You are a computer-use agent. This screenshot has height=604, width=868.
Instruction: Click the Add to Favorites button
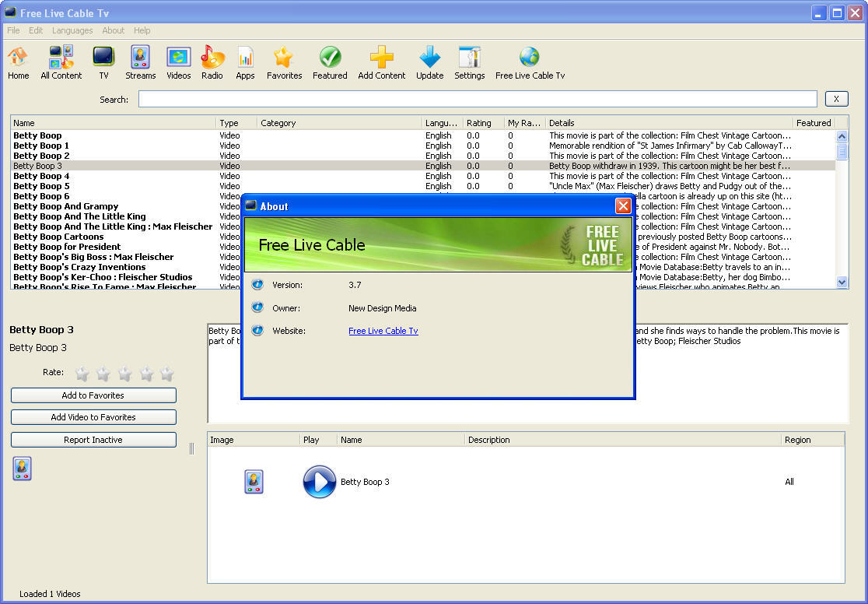tap(93, 395)
